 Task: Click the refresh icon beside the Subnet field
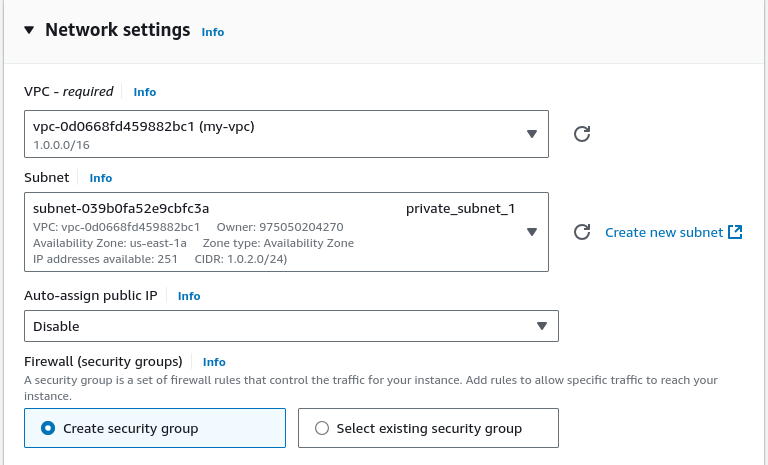point(582,232)
